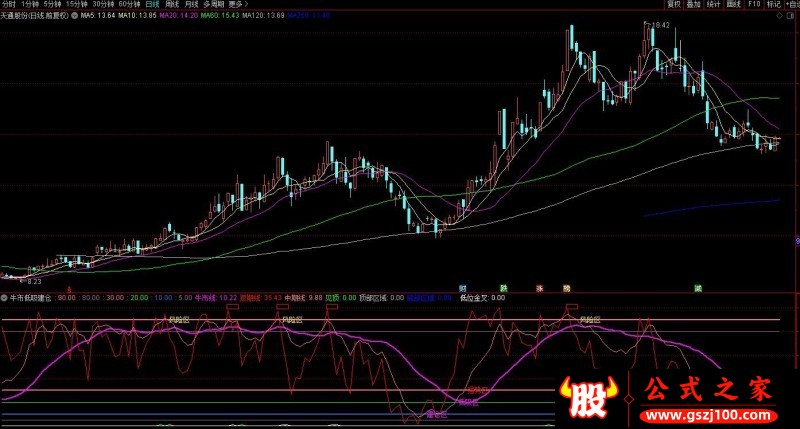Screen dimensions: 800x429
Task: Click the green 减 marker below the chart
Action: [697, 288]
